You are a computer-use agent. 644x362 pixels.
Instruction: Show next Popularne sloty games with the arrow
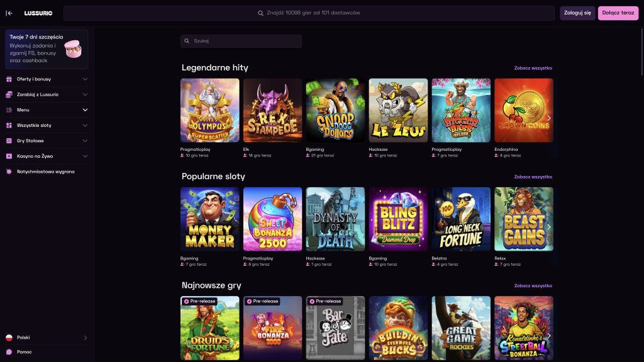[x=548, y=226]
